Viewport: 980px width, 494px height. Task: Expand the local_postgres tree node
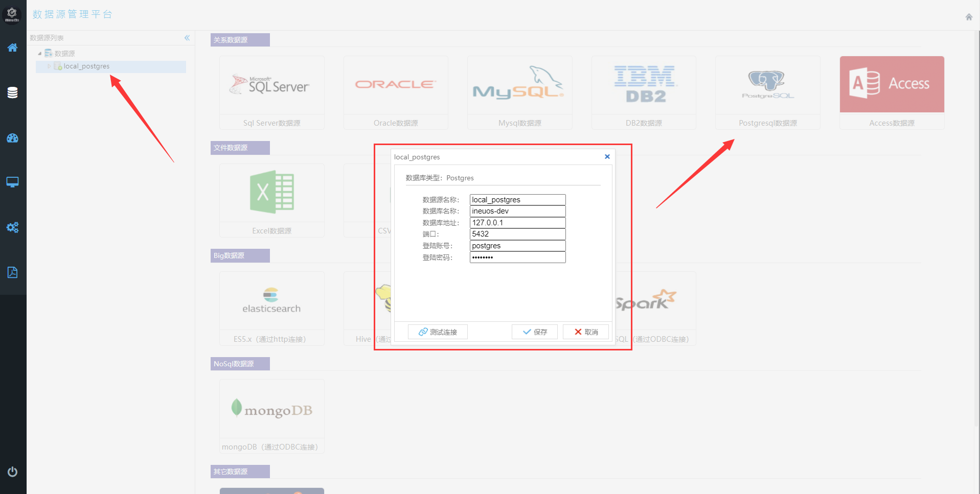[x=49, y=66]
